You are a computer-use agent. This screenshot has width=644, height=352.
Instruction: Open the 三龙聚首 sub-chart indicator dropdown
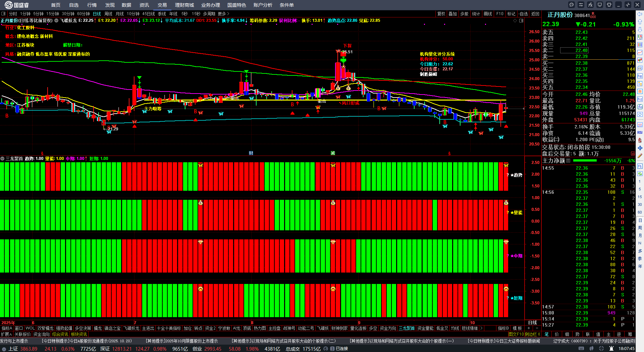point(2,159)
